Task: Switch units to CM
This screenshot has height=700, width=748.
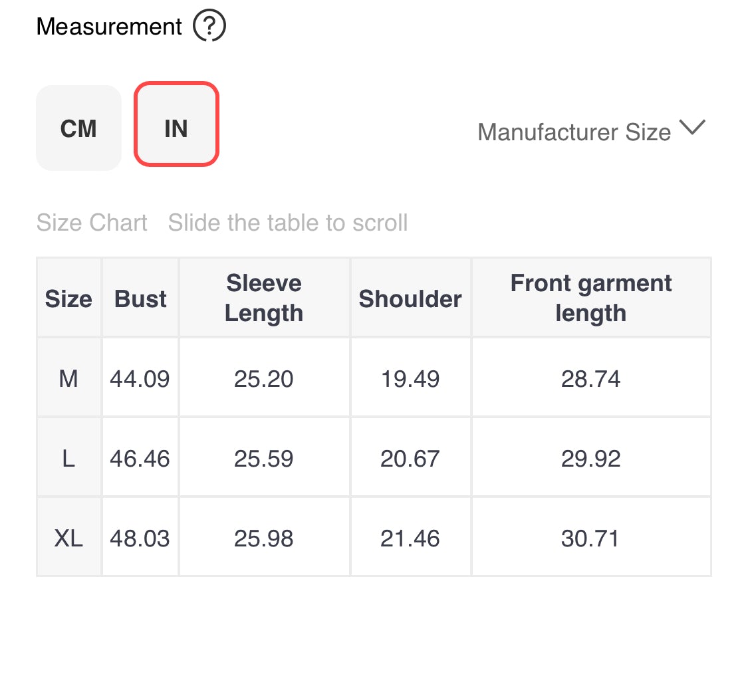Action: (x=78, y=128)
